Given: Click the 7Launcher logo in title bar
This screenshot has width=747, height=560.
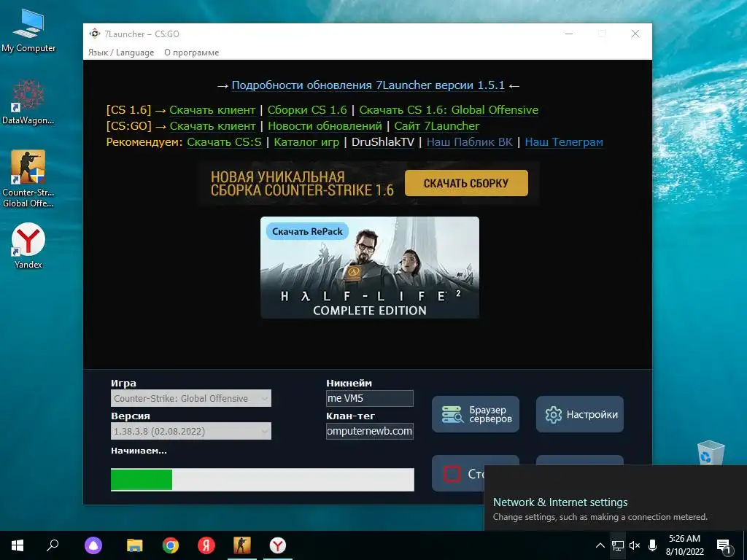Looking at the screenshot, I should [95, 34].
